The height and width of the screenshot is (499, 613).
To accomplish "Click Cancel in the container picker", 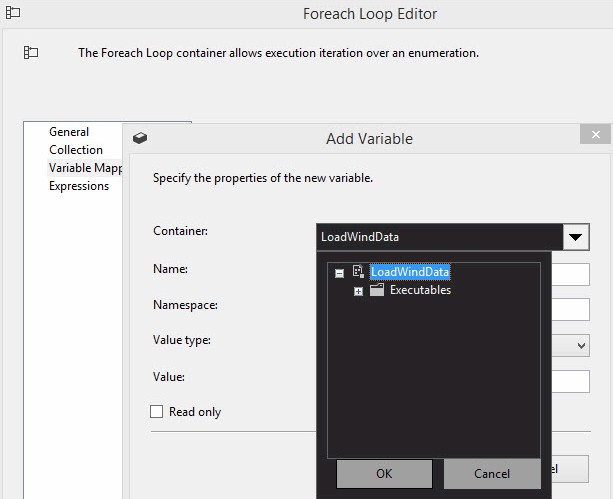I will point(491,473).
